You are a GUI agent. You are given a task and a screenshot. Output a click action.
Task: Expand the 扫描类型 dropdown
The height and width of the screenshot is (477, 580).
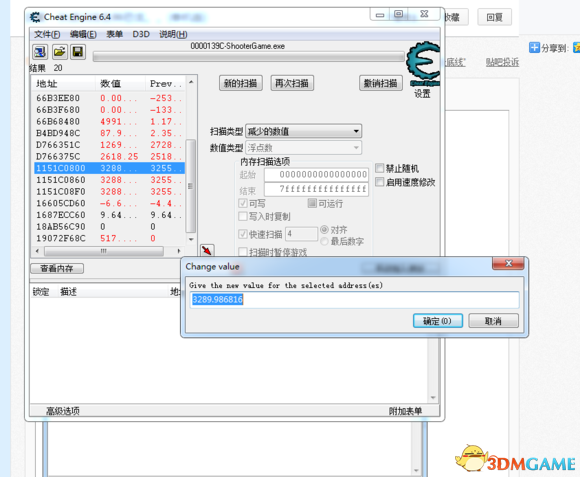(303, 131)
